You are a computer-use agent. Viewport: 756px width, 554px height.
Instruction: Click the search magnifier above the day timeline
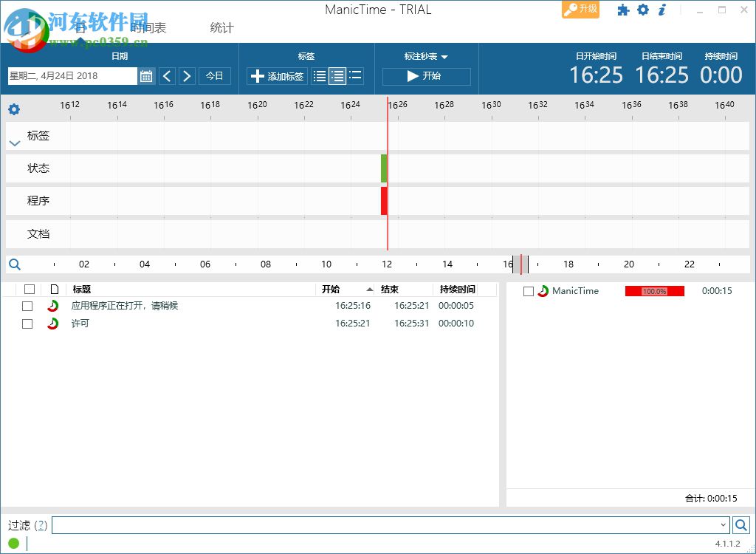click(x=15, y=264)
